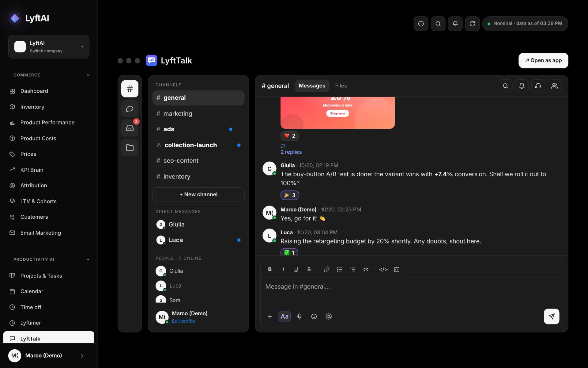The width and height of the screenshot is (588, 368).
Task: Insert a numbered list
Action: click(353, 269)
